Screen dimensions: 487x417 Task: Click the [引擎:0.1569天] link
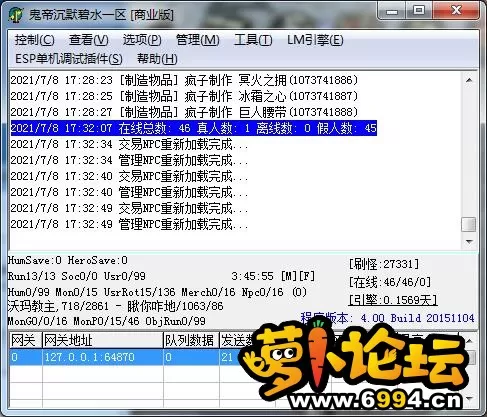click(393, 300)
